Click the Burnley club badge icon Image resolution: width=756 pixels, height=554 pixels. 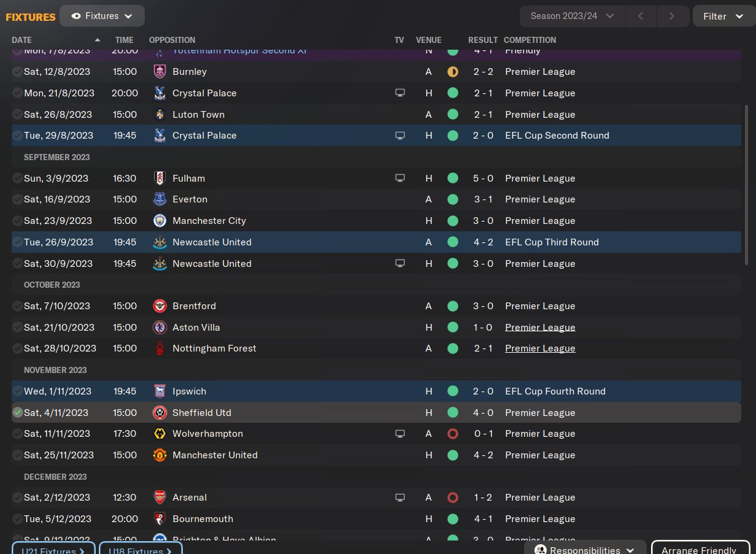[160, 72]
